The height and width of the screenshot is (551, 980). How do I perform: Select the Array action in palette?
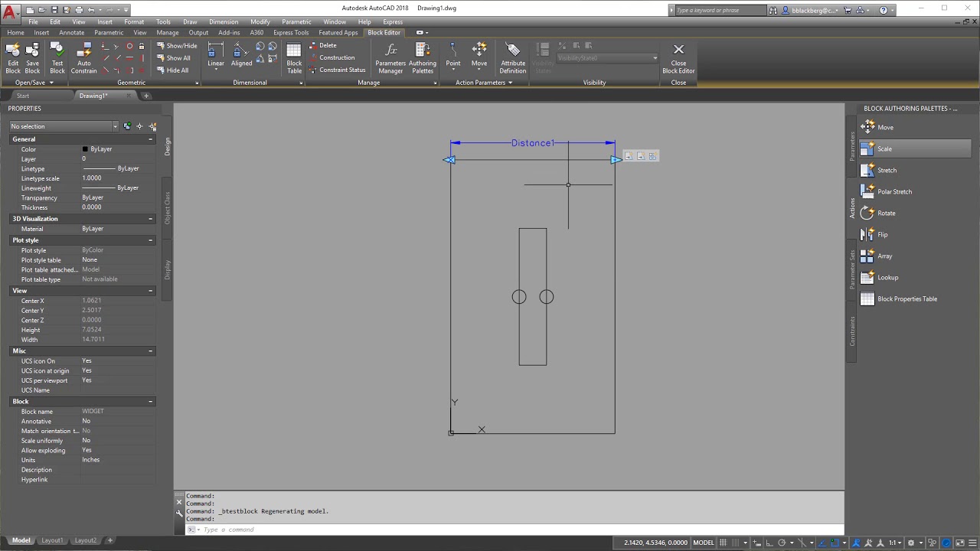[915, 256]
